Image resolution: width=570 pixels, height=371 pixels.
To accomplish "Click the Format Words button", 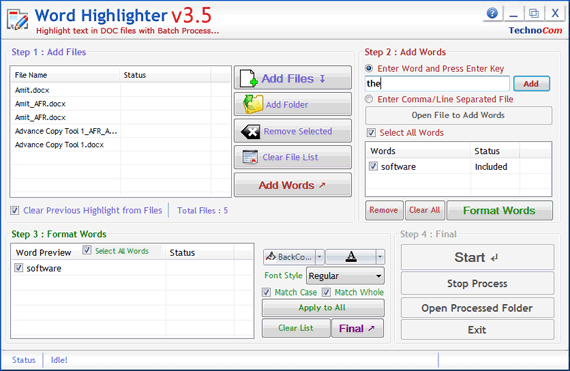I will (x=499, y=210).
